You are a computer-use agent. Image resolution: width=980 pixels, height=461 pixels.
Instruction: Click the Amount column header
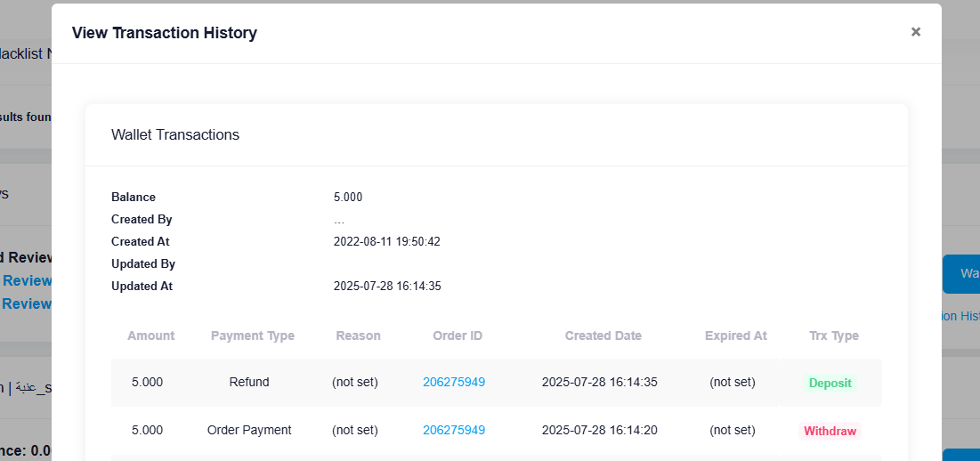(150, 336)
